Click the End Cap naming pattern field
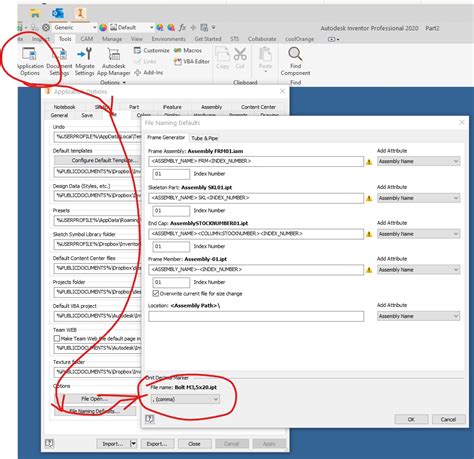 256,234
